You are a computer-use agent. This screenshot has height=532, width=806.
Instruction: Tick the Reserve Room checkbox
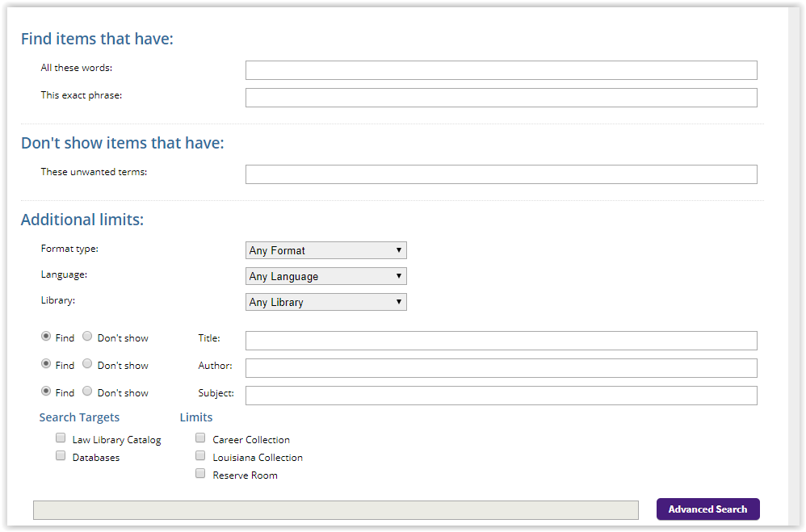[x=200, y=473]
